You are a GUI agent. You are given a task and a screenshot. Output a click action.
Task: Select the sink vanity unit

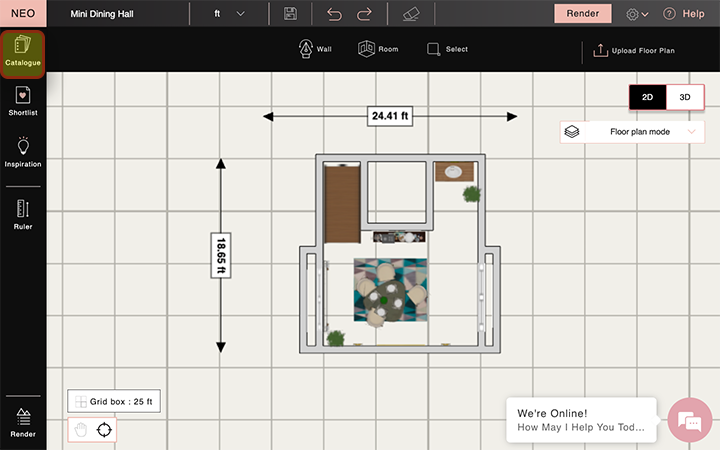tap(454, 172)
